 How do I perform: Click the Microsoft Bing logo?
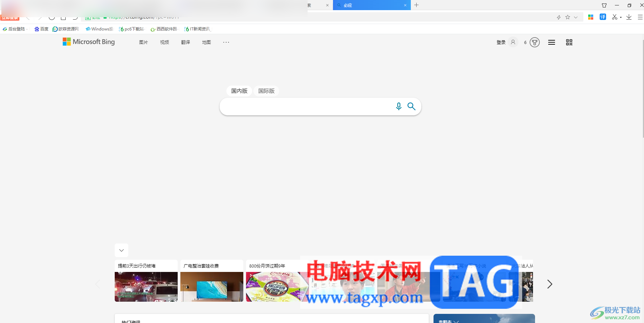(x=89, y=42)
